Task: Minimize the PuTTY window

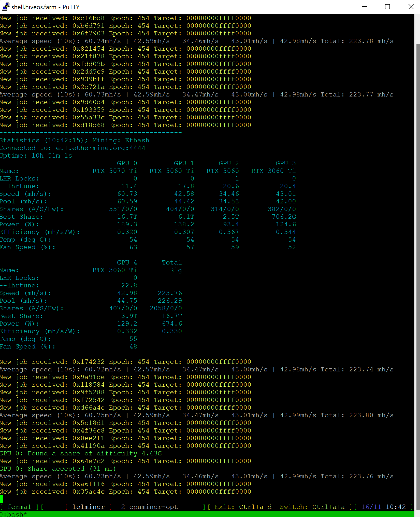Action: pos(364,7)
